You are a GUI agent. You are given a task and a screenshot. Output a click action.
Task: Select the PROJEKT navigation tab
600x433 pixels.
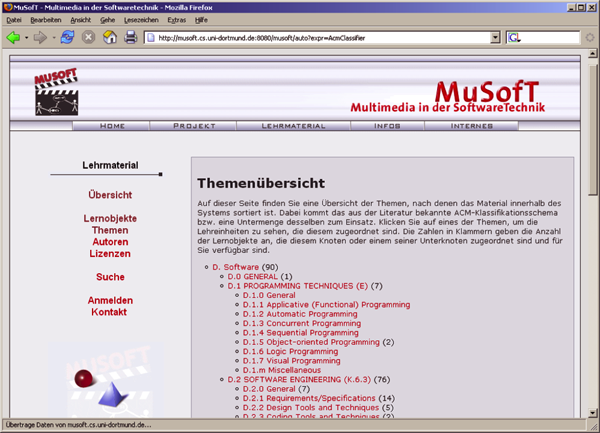194,126
